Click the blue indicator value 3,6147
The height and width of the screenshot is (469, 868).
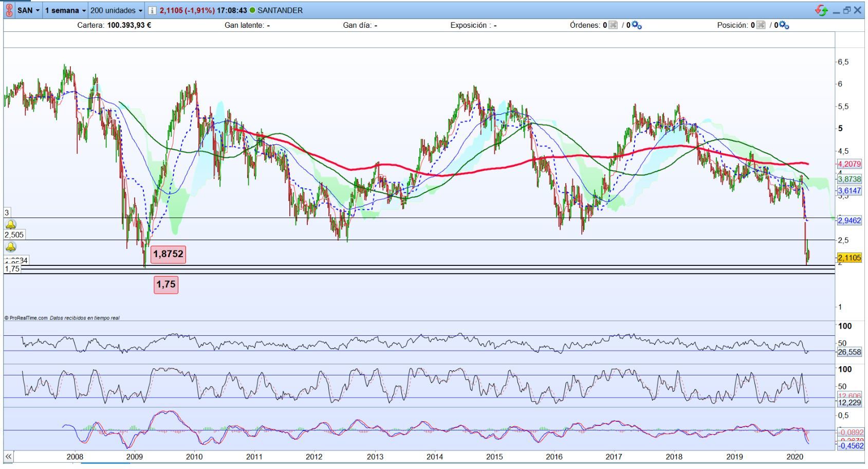[849, 191]
